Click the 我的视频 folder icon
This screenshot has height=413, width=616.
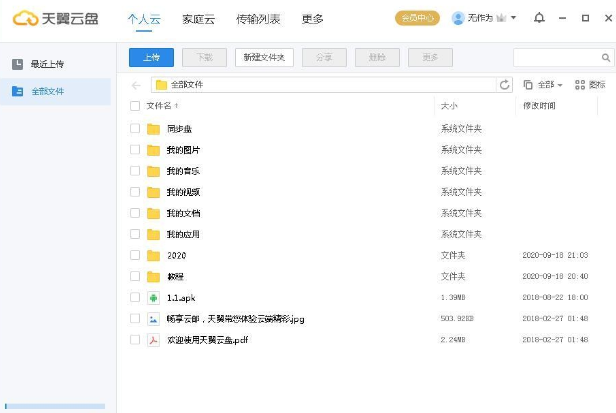pos(153,192)
